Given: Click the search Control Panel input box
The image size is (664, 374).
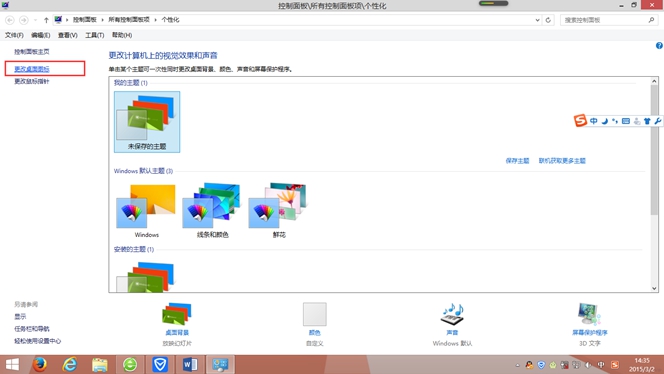Looking at the screenshot, I should coord(604,20).
